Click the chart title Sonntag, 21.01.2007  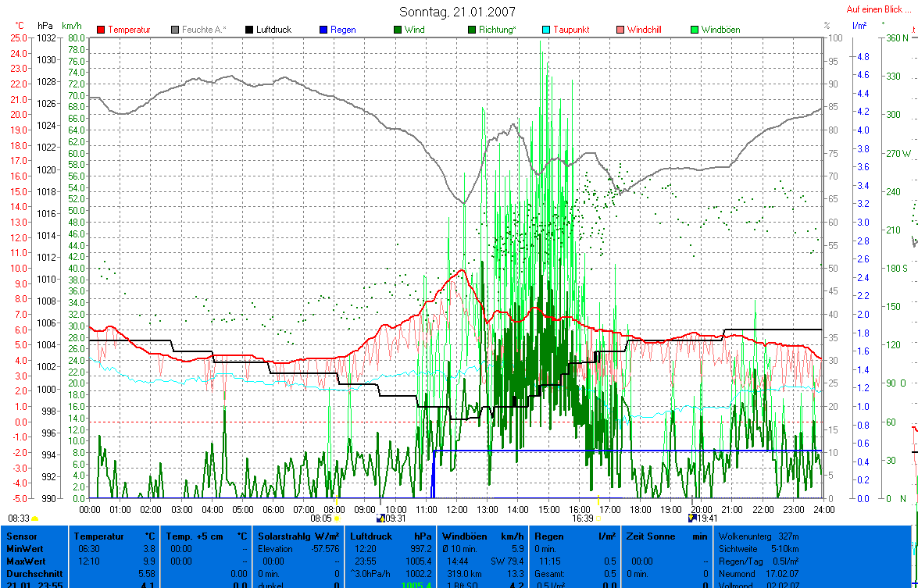(x=457, y=12)
